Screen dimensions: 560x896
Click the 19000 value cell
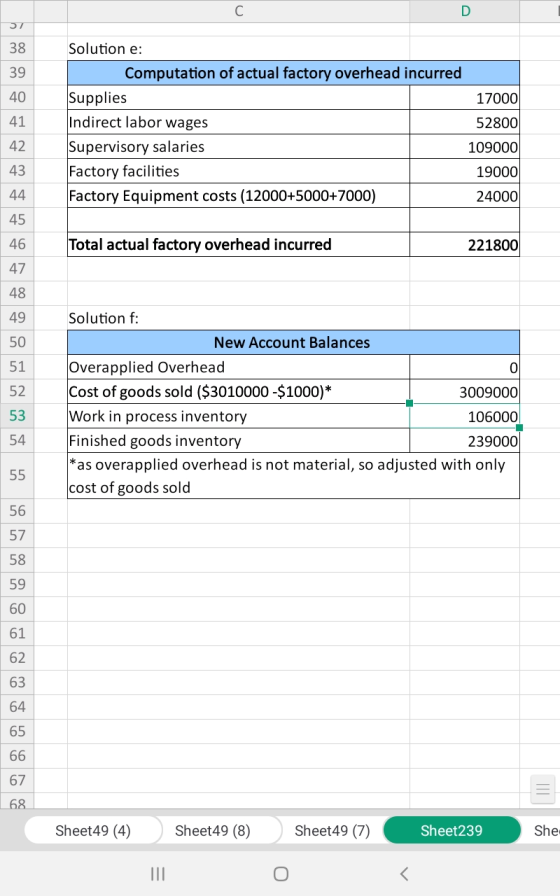(x=465, y=171)
